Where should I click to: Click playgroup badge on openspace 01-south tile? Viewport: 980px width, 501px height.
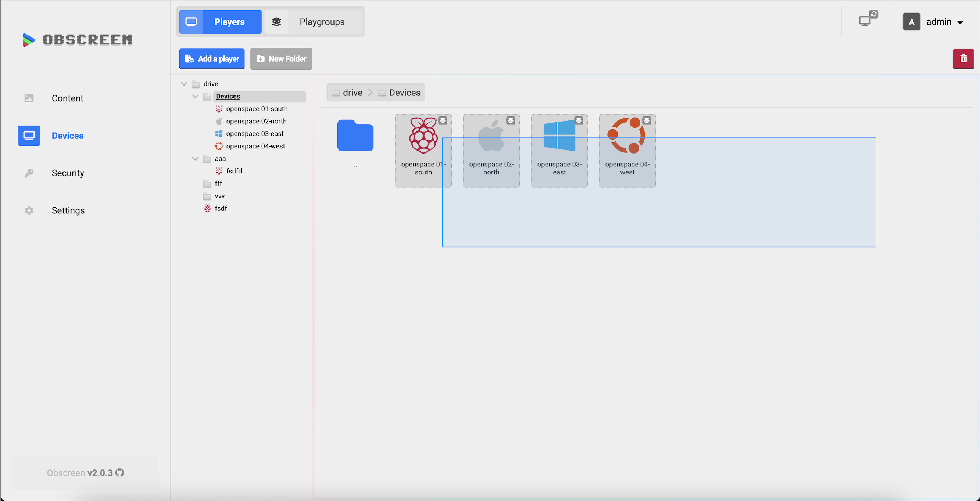coord(443,120)
